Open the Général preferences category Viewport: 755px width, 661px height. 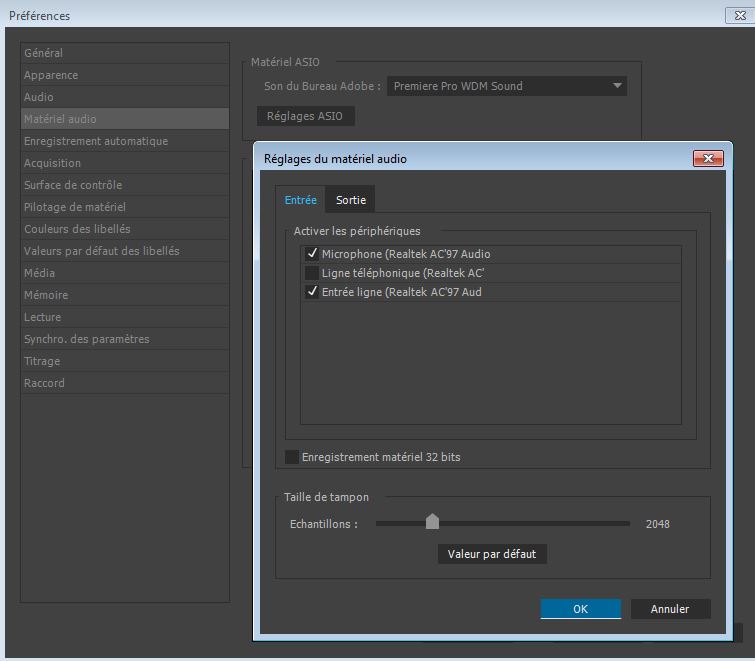125,53
